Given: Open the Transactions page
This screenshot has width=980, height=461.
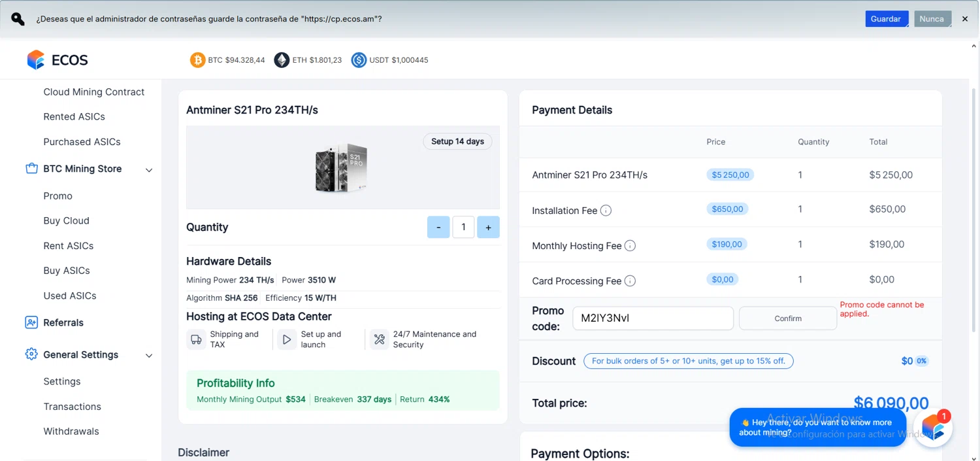Looking at the screenshot, I should (72, 406).
